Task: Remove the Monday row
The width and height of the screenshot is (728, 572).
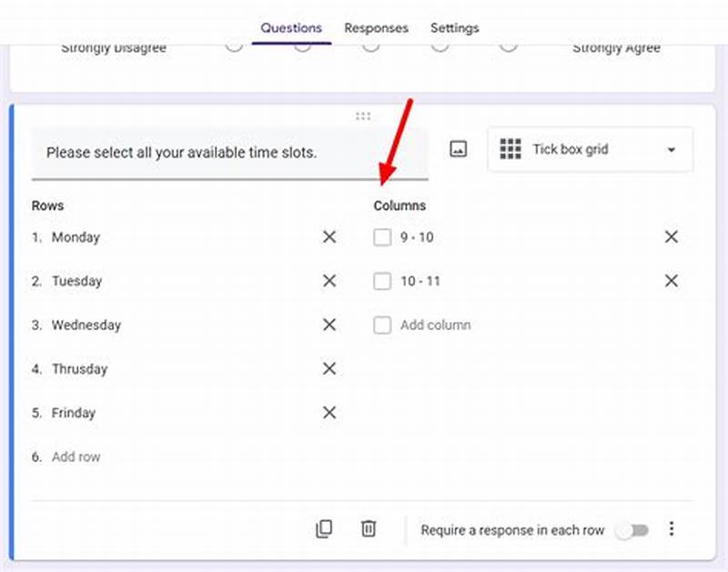Action: tap(329, 237)
